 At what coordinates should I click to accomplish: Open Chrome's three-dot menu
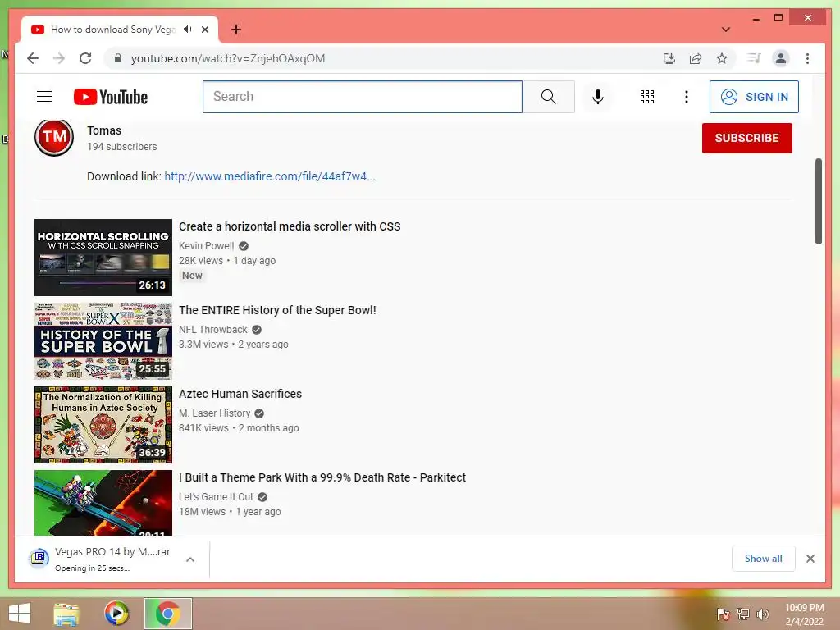[807, 58]
